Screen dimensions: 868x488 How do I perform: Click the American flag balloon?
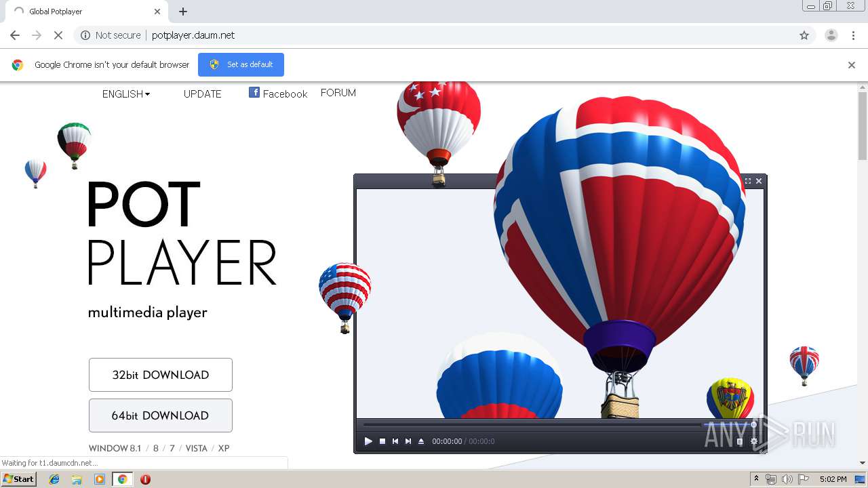(x=345, y=298)
